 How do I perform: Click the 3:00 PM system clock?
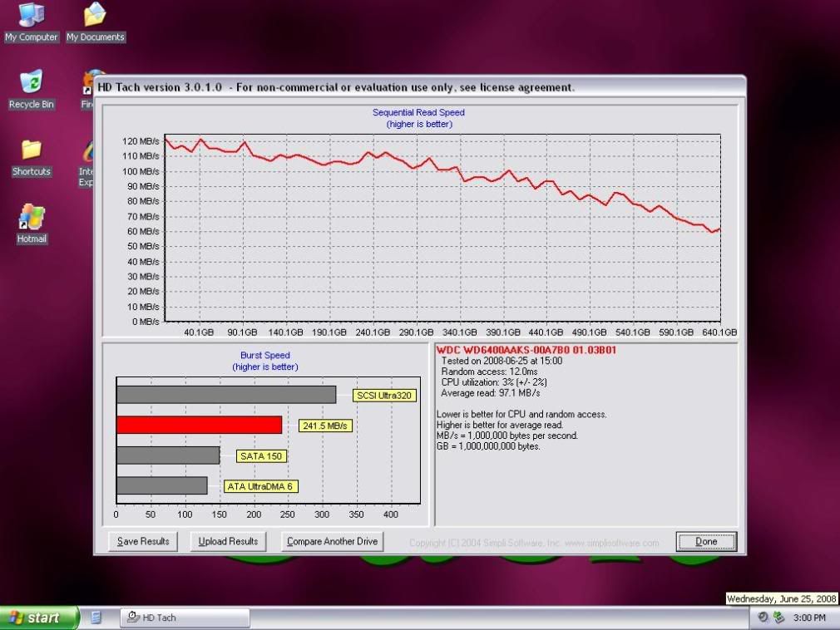[809, 618]
